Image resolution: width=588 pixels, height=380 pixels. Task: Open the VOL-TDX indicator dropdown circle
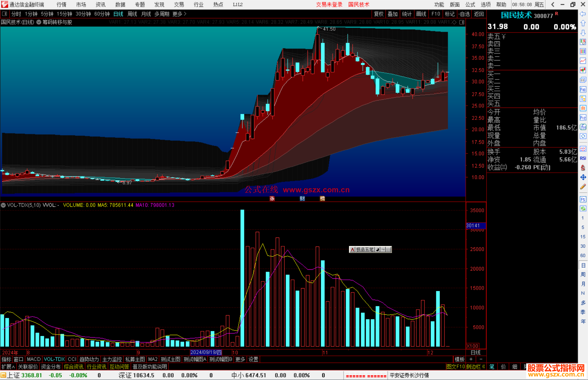click(3, 205)
